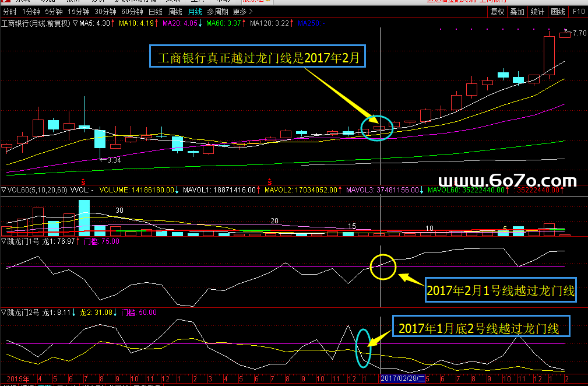Viewport: 588px width, 386px height.
Task: Open the 更多 periods dropdown
Action: [x=240, y=12]
